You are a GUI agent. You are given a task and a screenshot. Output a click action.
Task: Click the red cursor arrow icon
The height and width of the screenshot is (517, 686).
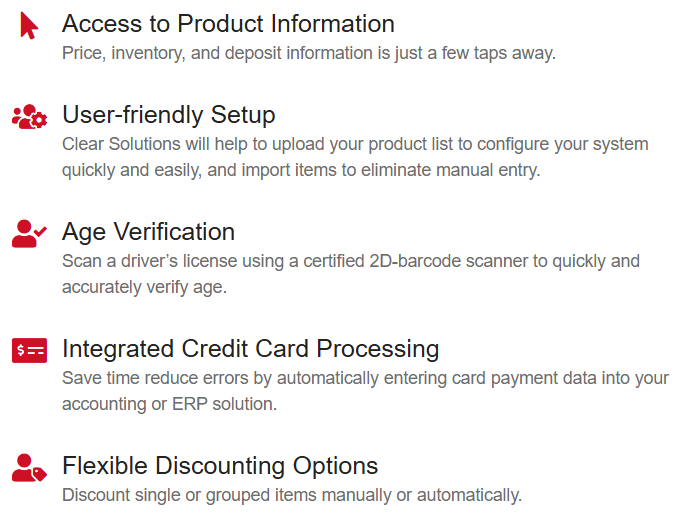pos(29,26)
